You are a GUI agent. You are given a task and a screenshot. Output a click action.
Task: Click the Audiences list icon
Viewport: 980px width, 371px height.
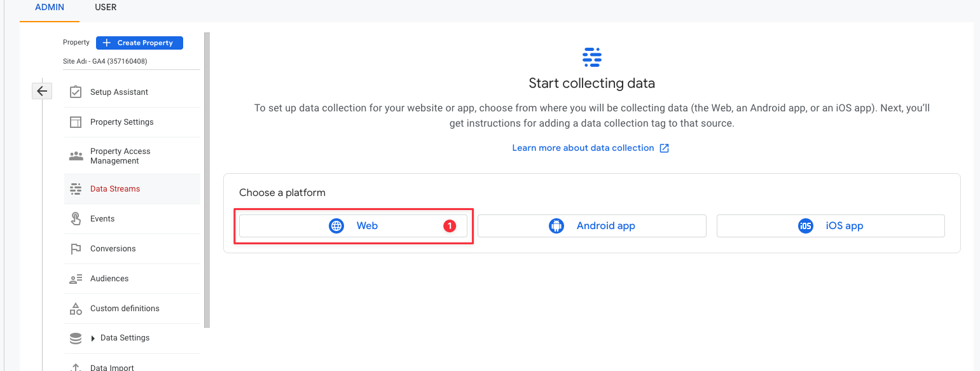(x=76, y=279)
